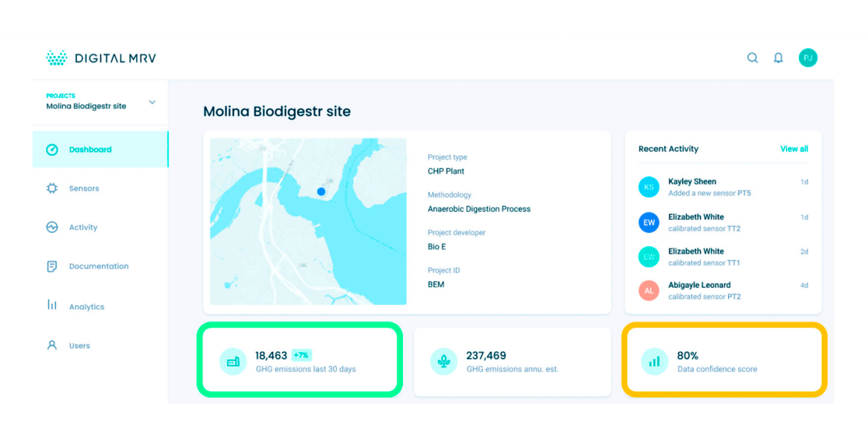The width and height of the screenshot is (868, 443).
Task: Open notifications via the bell icon
Action: click(x=779, y=58)
